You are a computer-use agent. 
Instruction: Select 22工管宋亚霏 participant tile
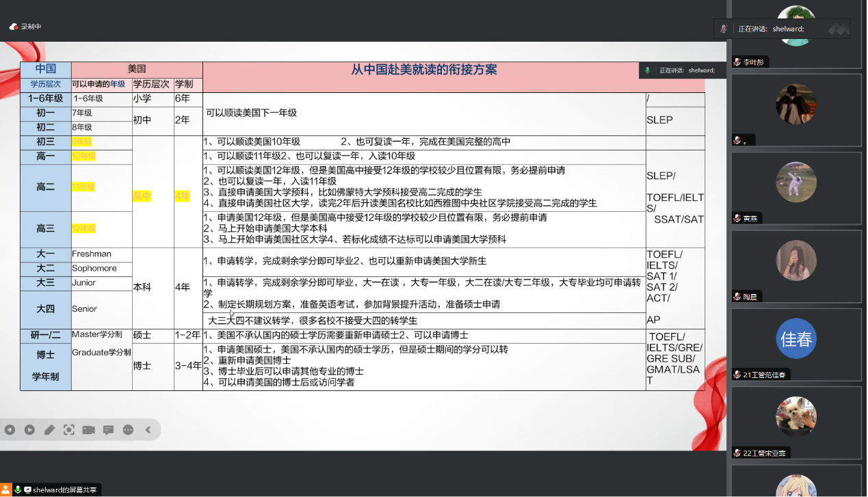(x=795, y=420)
